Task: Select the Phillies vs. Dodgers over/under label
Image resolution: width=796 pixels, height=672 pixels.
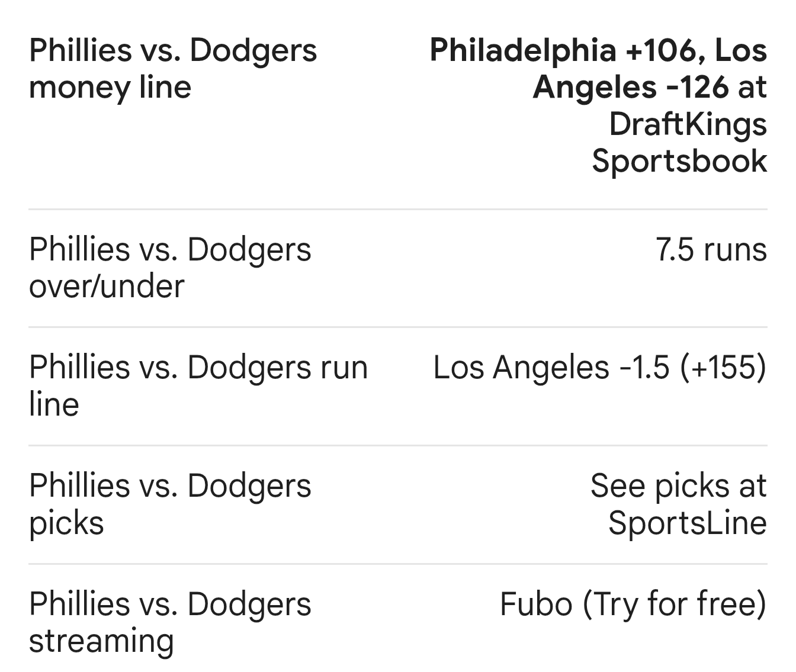Action: pyautogui.click(x=170, y=267)
